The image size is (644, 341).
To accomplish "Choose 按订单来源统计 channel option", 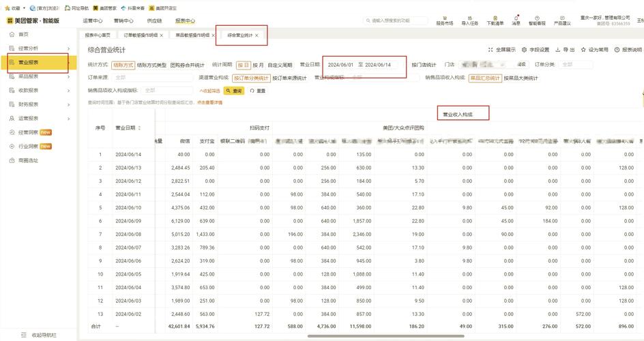I will point(289,78).
